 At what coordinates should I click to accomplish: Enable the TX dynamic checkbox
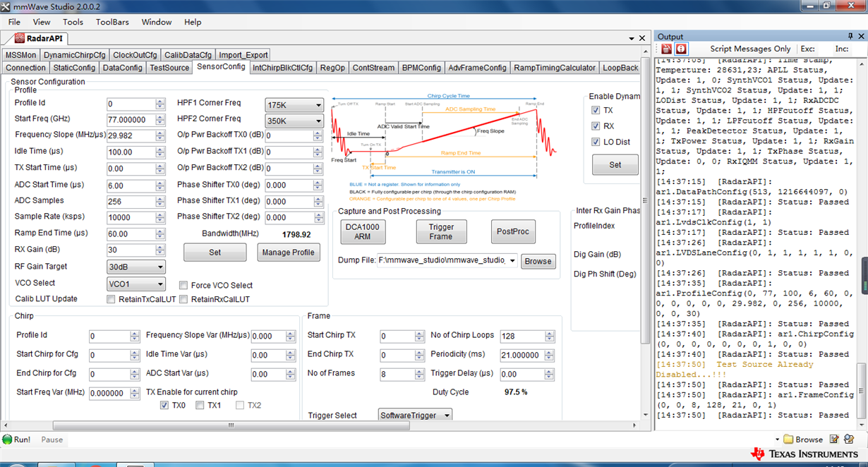596,111
